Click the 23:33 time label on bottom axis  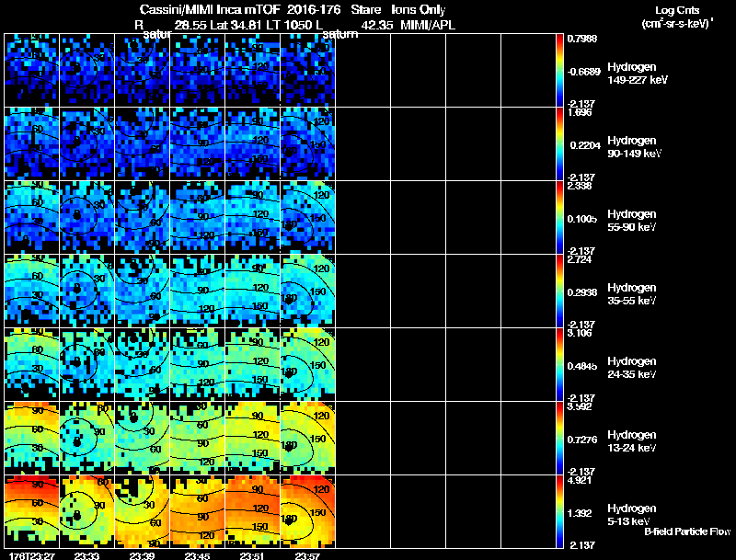click(x=86, y=555)
